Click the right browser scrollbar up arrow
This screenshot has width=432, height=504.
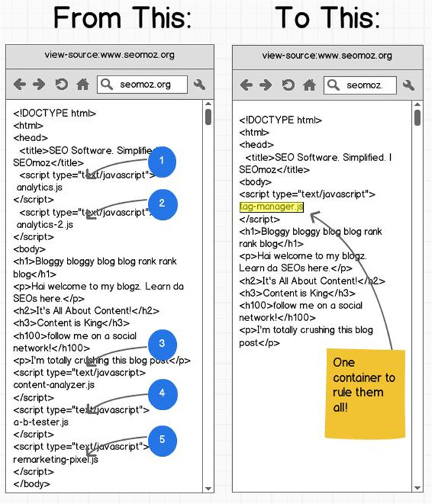click(x=417, y=105)
